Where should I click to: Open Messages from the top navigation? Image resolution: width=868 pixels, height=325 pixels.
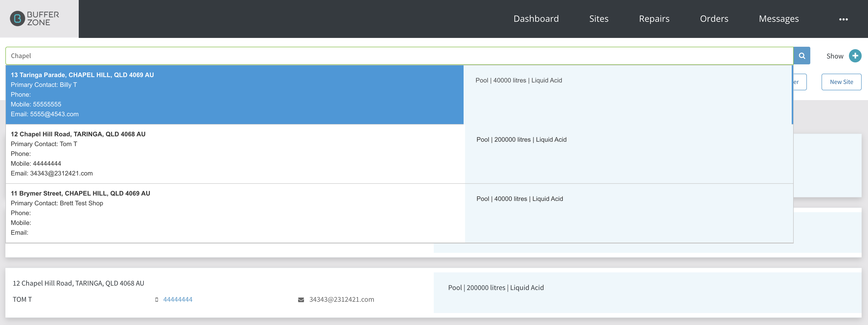click(779, 19)
